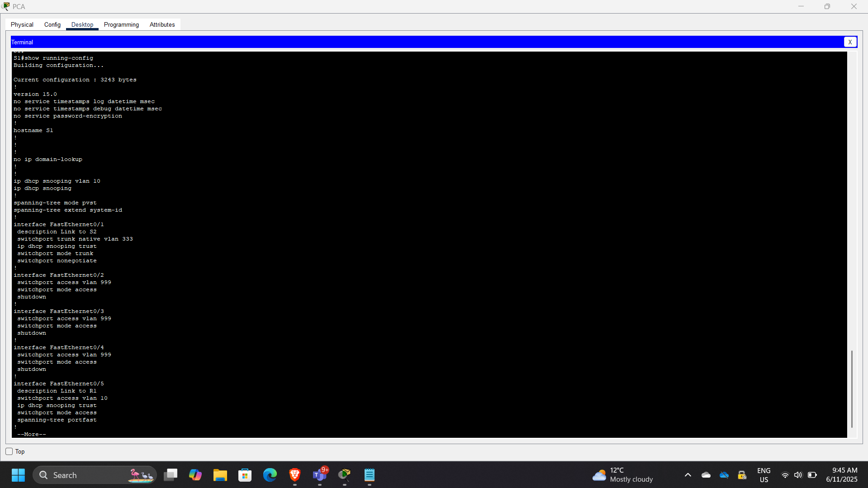Click the Start button

pyautogui.click(x=18, y=475)
